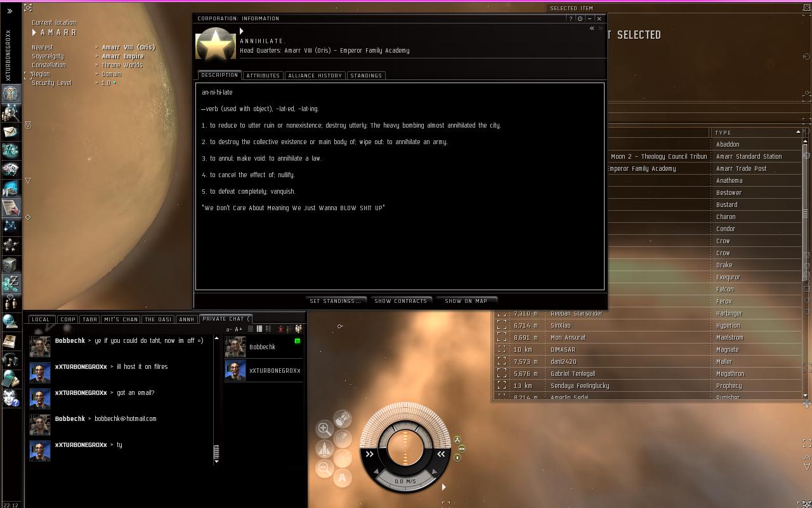Select Gabriel Tenlegall in the overview
Viewport: 812px width, 508px height.
pos(573,373)
